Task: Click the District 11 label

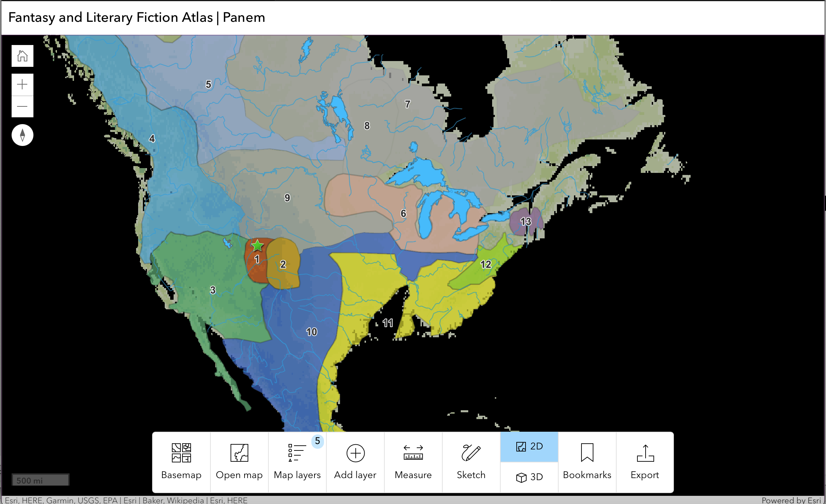Action: (388, 323)
